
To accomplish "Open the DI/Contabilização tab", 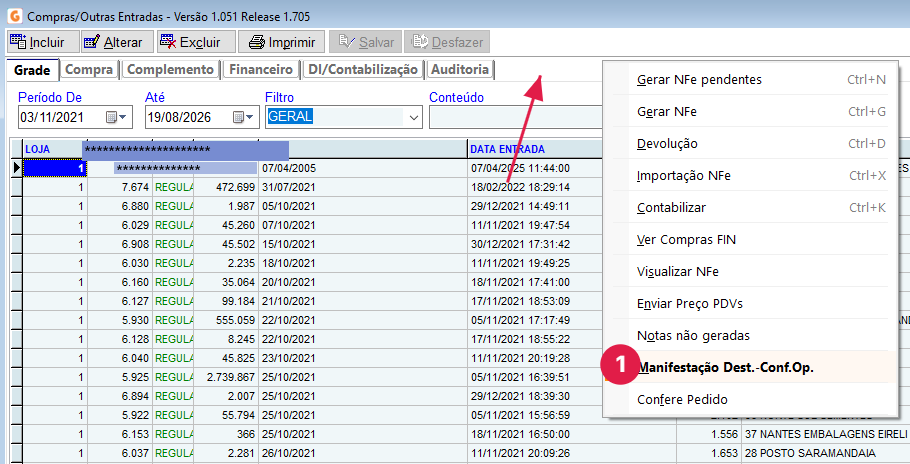I will (363, 70).
